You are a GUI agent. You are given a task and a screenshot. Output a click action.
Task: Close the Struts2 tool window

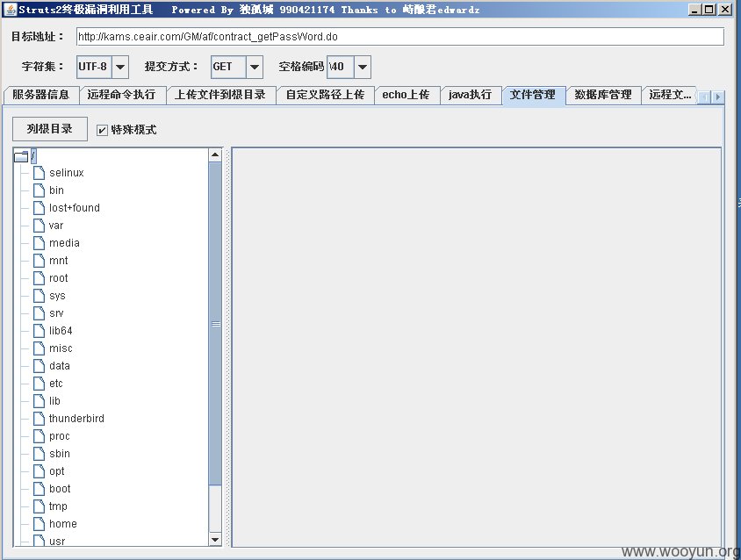click(725, 9)
